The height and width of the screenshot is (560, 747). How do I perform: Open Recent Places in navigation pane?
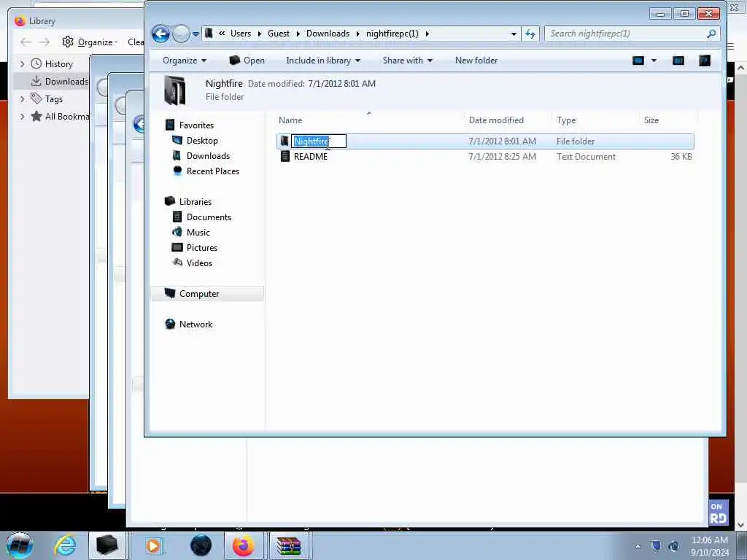[213, 171]
